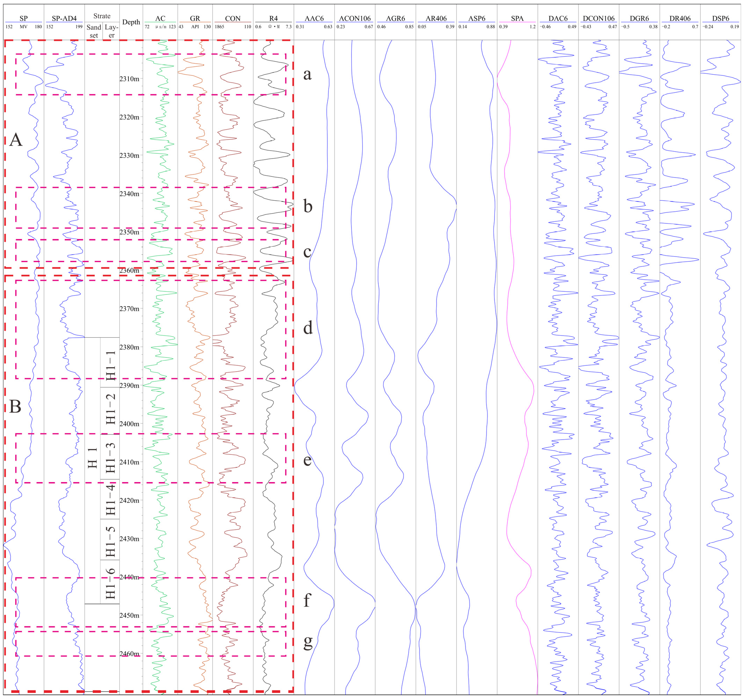Select the 2460m depth label

[x=129, y=654]
